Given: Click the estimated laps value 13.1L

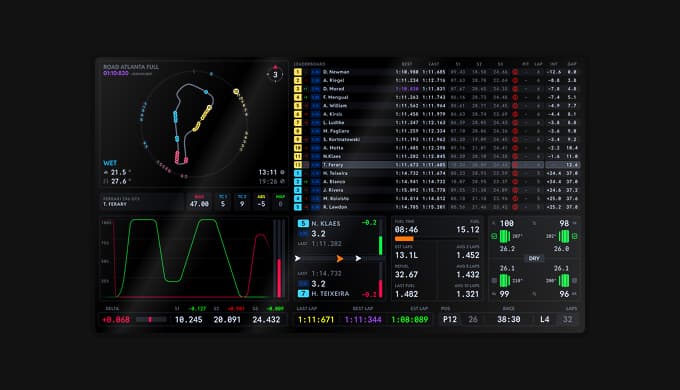Looking at the screenshot, I should click(406, 255).
